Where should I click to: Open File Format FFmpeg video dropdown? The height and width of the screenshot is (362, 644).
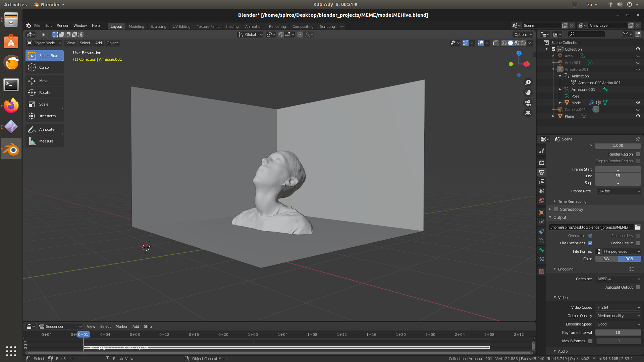coord(619,251)
